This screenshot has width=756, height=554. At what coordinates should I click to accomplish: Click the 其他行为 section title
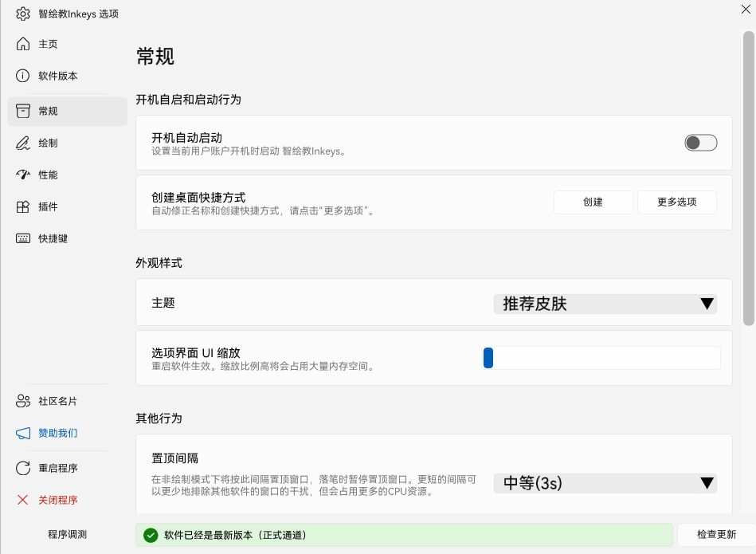point(159,418)
